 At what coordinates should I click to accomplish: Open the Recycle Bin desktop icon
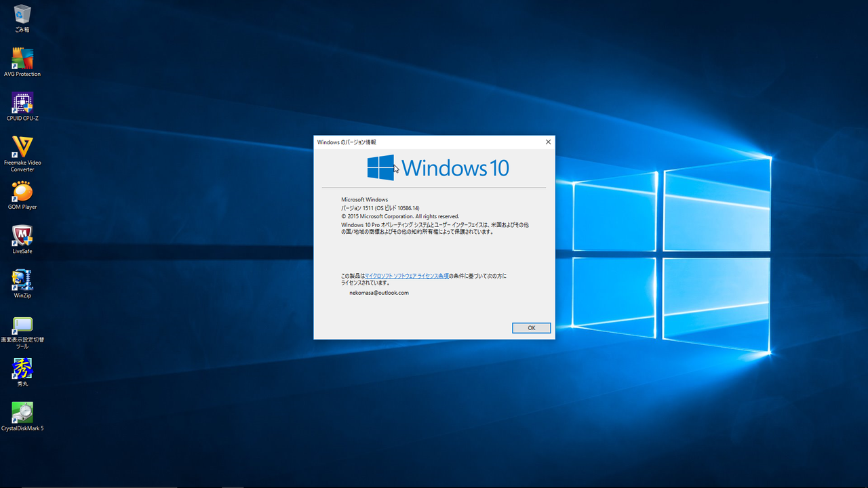click(22, 18)
